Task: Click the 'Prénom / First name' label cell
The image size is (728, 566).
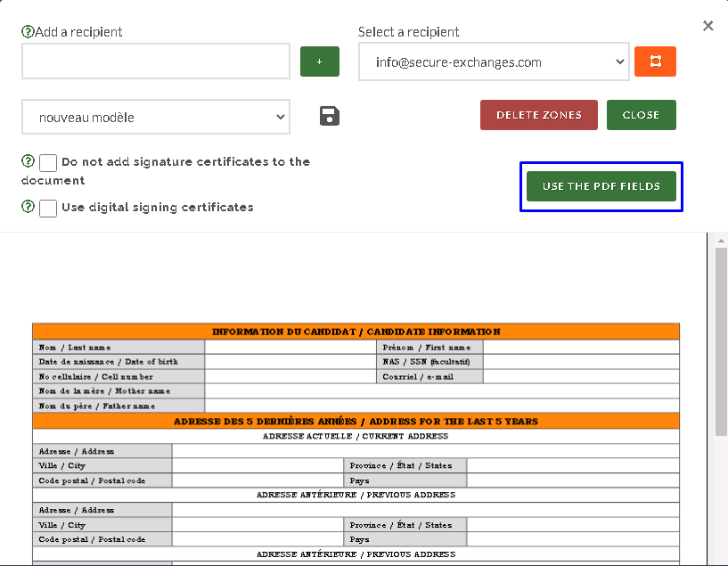Action: point(429,348)
